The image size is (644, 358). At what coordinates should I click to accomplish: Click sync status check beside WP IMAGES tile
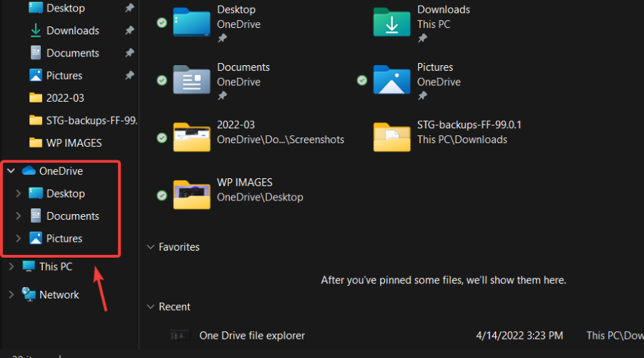pos(162,195)
